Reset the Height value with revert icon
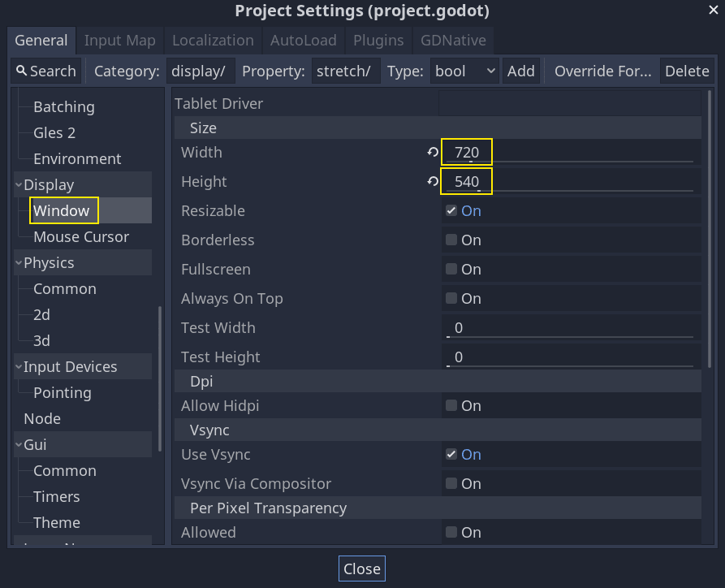This screenshot has width=725, height=588. 433,182
